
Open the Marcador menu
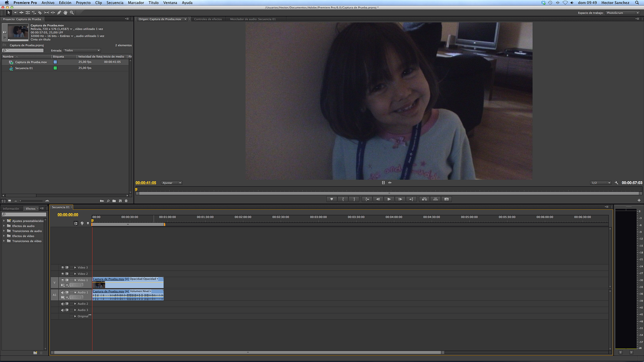pos(136,3)
